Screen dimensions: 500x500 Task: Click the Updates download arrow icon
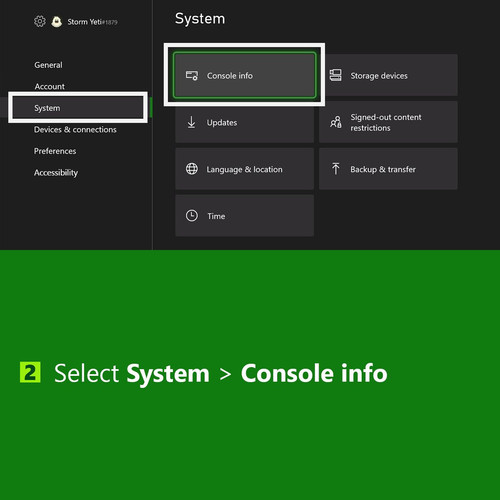pyautogui.click(x=191, y=122)
